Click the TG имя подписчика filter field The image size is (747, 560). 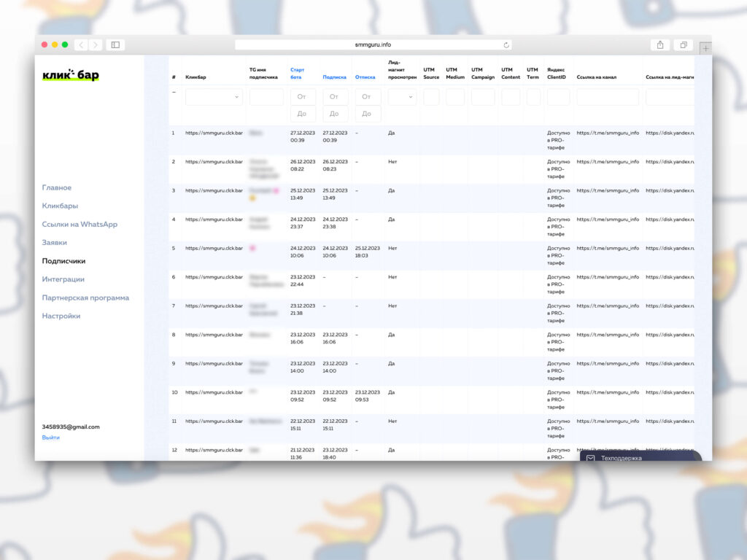(266, 97)
